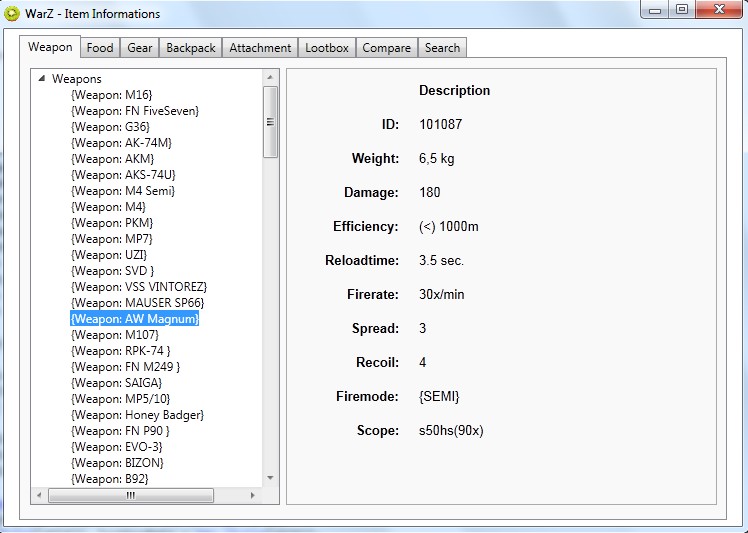Pick Weapon: VSS VINTOREZ item

(139, 287)
